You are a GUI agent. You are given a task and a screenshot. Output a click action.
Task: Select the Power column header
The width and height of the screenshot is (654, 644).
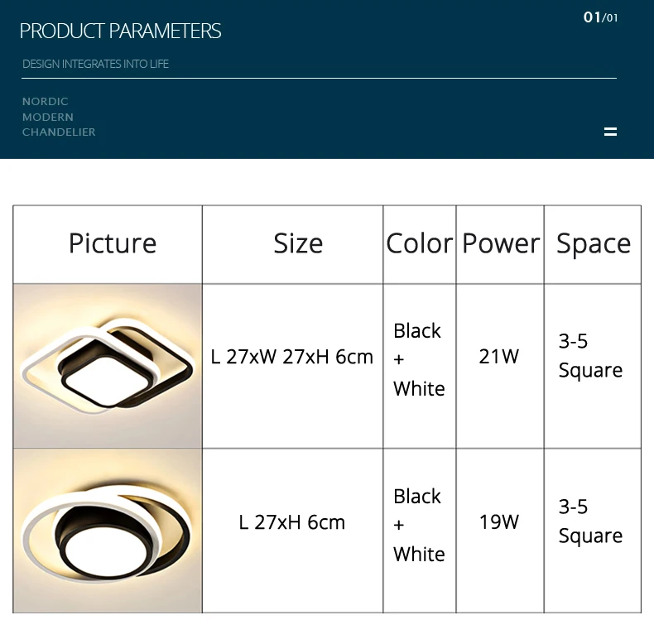[x=501, y=243]
